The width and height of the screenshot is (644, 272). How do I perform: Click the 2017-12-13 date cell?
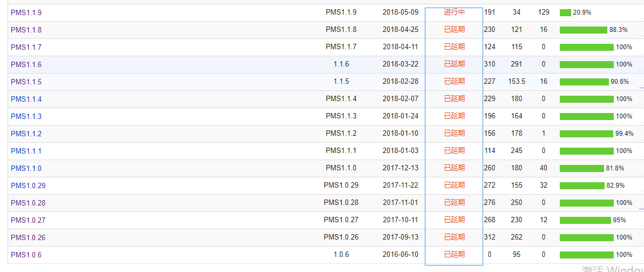[x=400, y=168]
